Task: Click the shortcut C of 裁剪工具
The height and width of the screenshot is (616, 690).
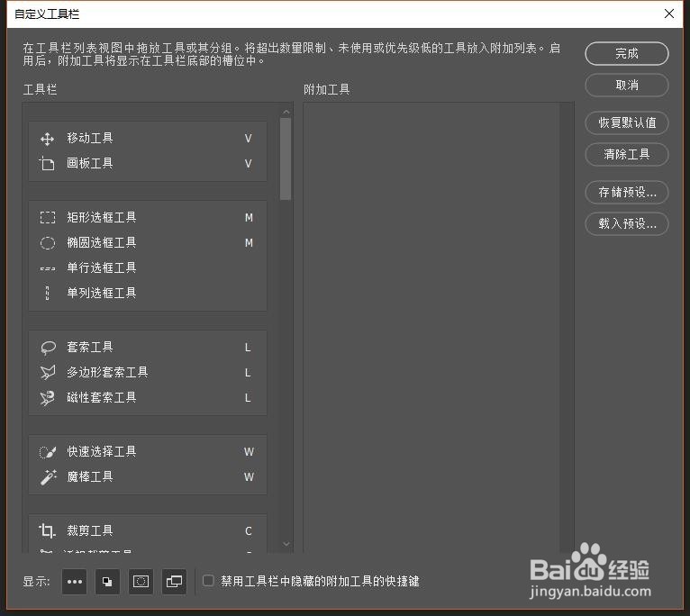Action: (x=249, y=531)
